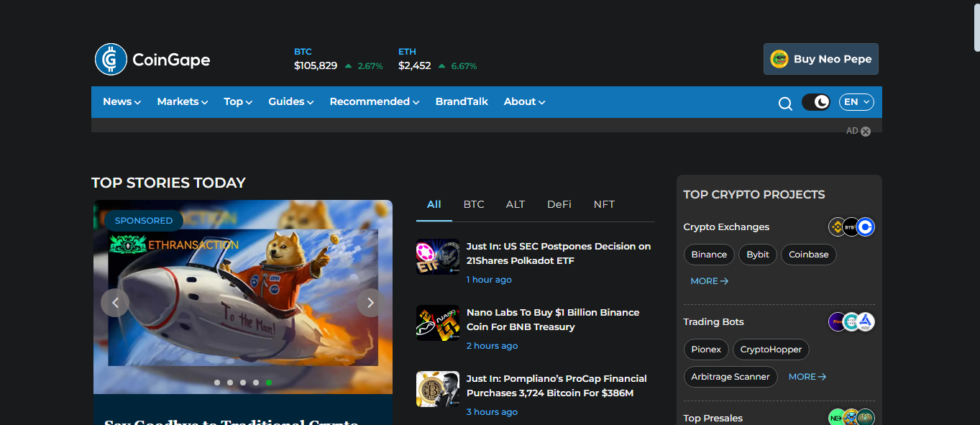Click the Trading Bots heading

(713, 322)
